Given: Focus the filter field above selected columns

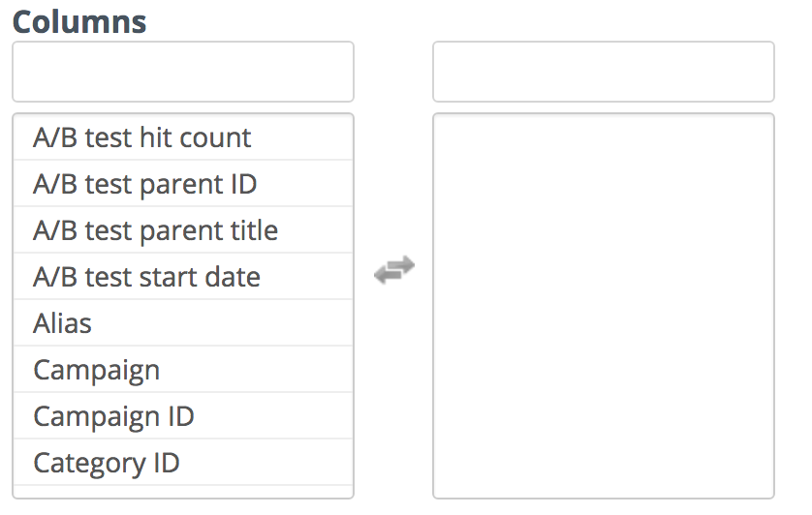Looking at the screenshot, I should tap(604, 72).
